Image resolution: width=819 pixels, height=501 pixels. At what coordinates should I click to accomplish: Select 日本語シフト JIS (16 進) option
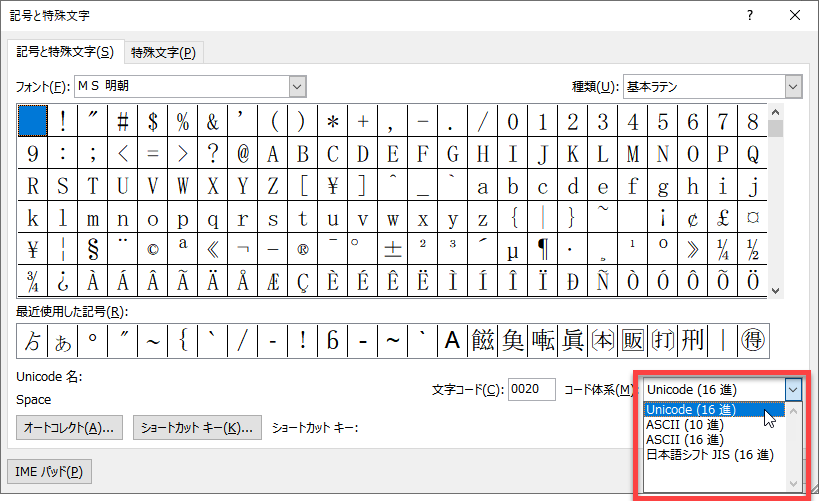tap(709, 455)
